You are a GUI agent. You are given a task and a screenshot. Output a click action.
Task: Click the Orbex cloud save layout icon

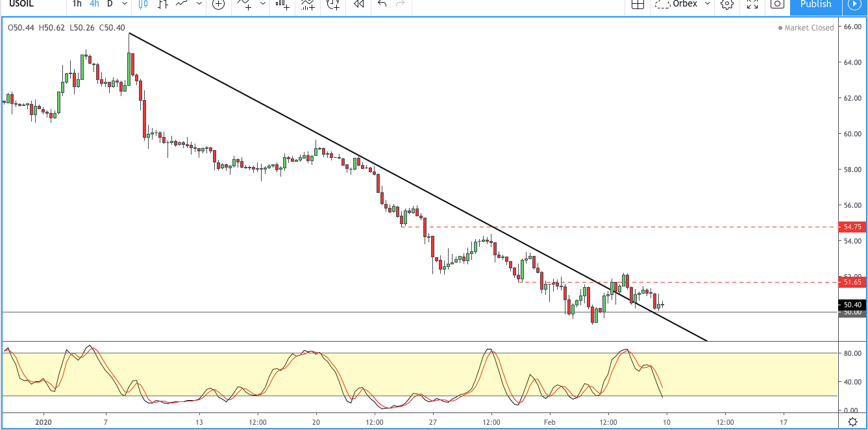pos(662,4)
